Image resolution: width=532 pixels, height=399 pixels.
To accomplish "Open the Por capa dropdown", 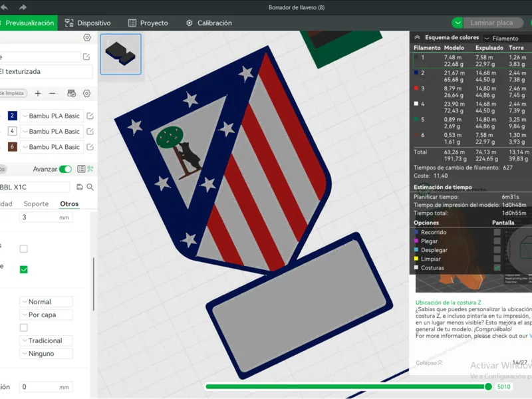I will pos(46,315).
